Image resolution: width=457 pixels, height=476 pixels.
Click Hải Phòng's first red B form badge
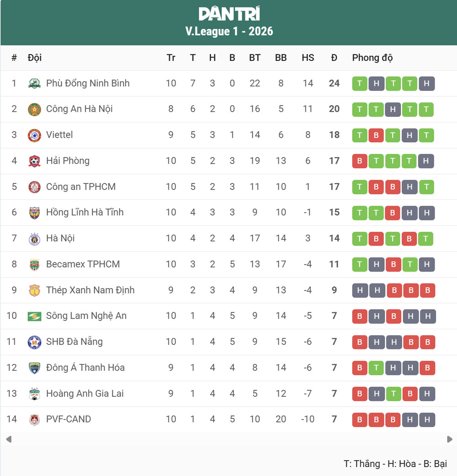click(x=360, y=161)
